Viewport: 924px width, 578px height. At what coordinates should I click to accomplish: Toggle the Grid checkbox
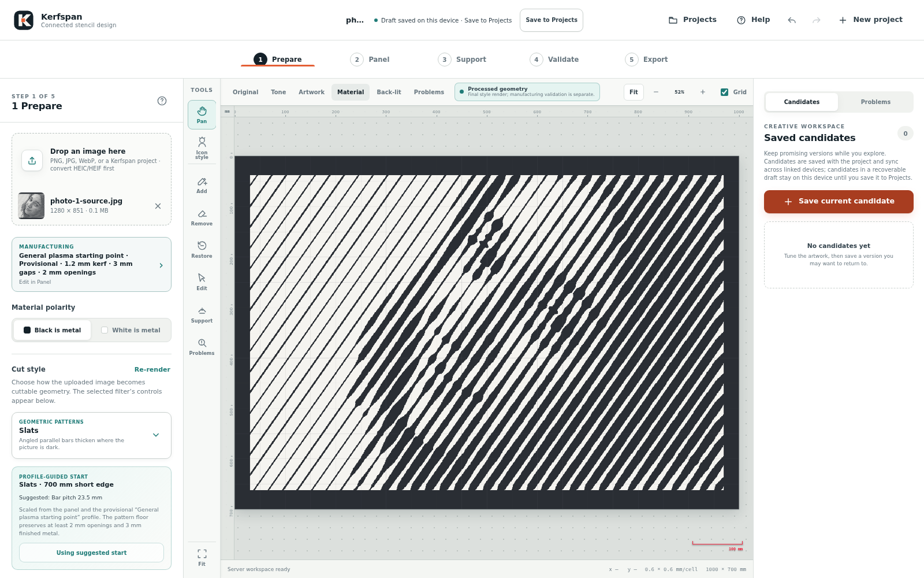coord(724,92)
